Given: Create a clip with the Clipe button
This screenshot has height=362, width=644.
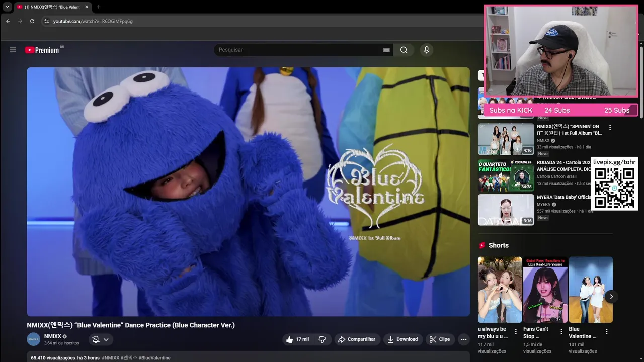Looking at the screenshot, I should (439, 339).
